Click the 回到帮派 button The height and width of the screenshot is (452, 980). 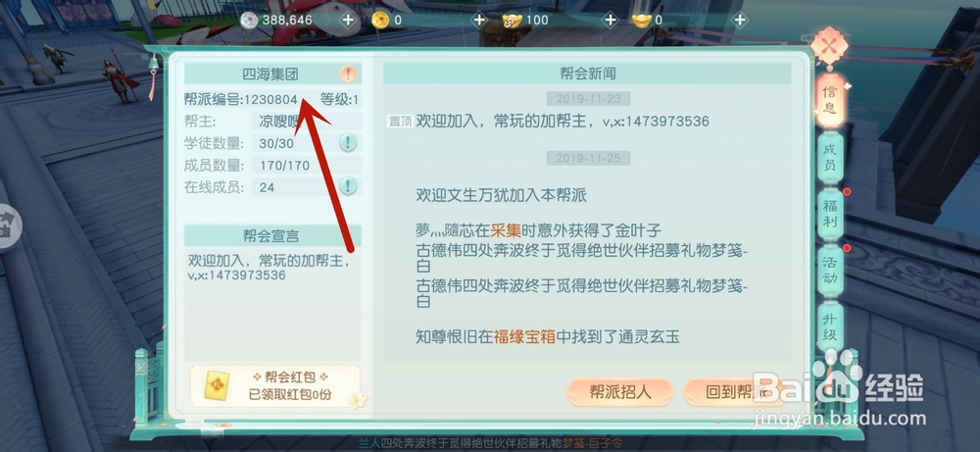click(x=736, y=392)
